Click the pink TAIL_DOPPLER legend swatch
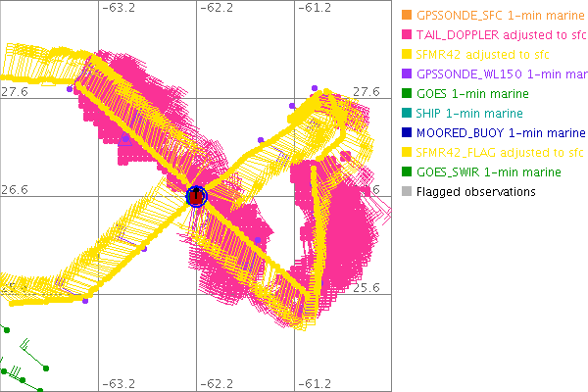This screenshot has height=392, width=588. pos(407,35)
